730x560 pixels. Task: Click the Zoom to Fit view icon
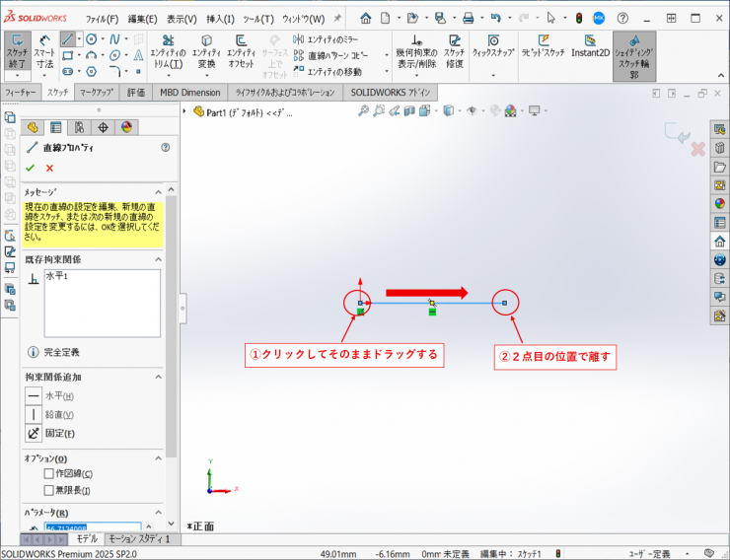[363, 110]
